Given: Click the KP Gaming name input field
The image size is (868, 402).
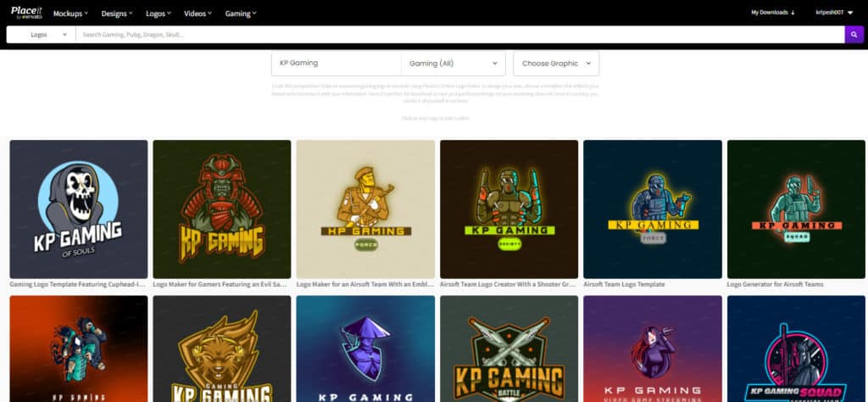Looking at the screenshot, I should click(336, 63).
